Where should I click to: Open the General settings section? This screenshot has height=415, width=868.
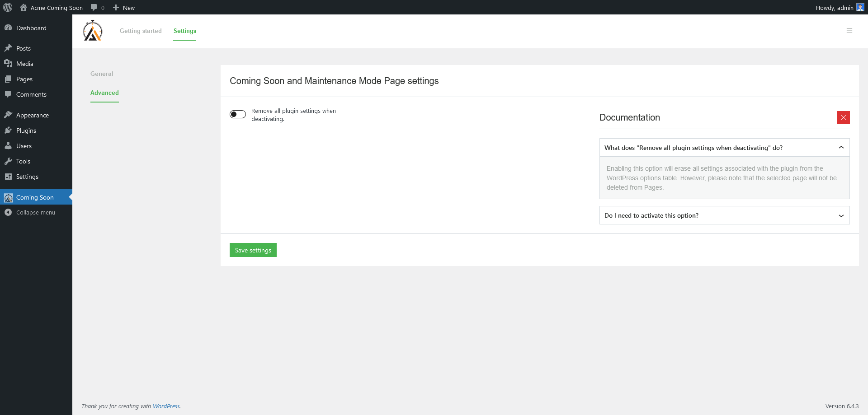[102, 74]
